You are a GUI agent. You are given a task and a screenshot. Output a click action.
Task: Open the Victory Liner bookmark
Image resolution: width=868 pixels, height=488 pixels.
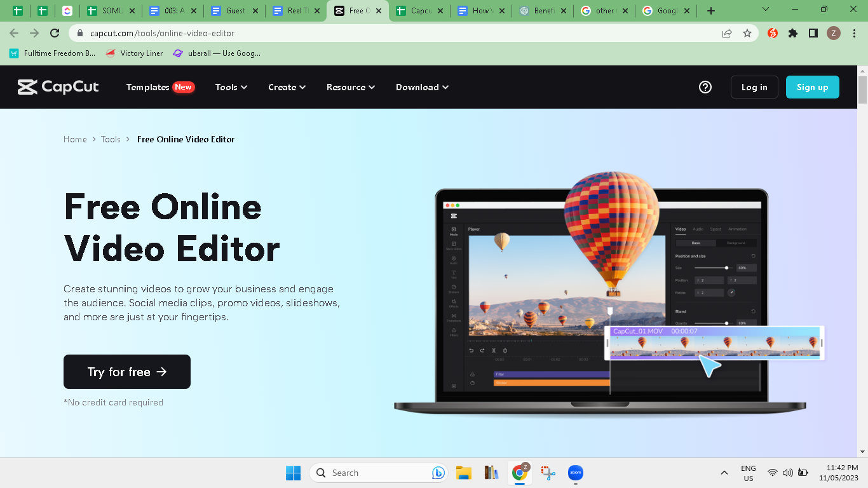point(134,53)
